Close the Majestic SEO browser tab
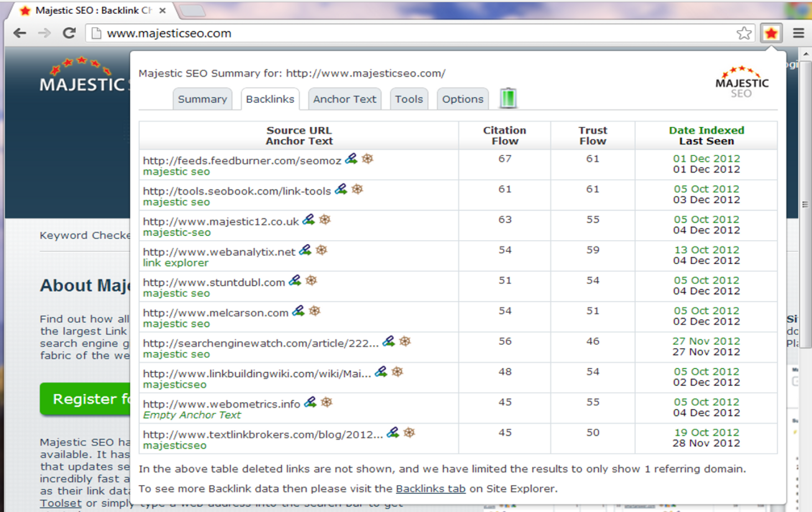The image size is (812, 512). coord(162,11)
